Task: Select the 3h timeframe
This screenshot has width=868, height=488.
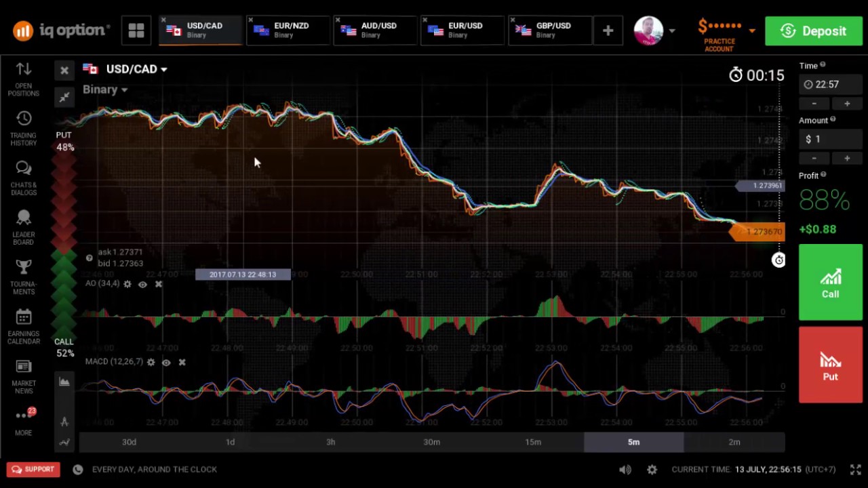Action: pyautogui.click(x=330, y=442)
